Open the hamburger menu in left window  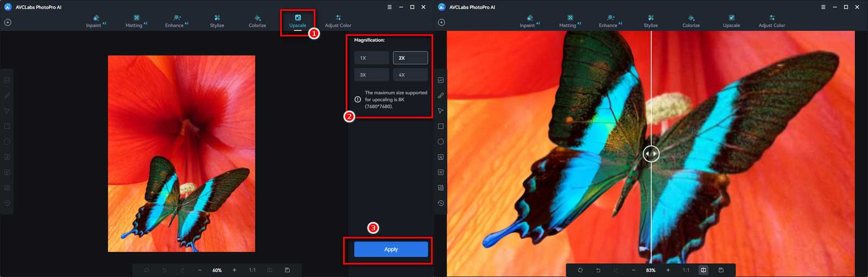(x=389, y=7)
